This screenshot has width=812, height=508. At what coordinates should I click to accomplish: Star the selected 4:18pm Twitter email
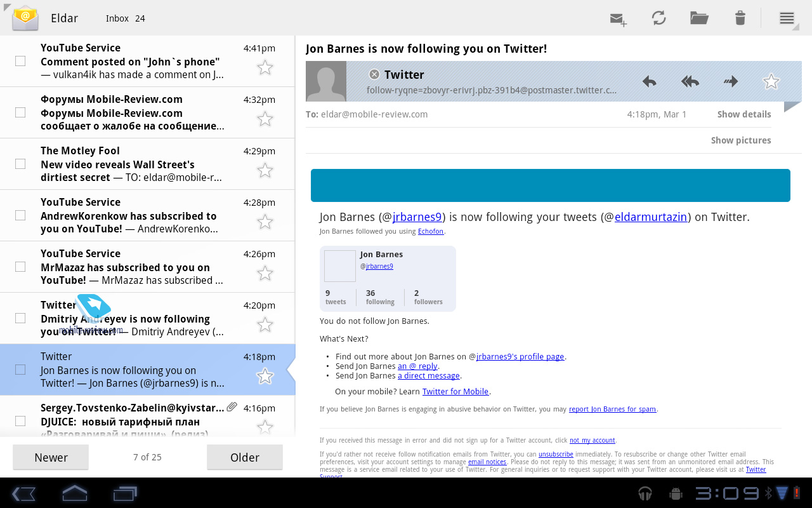point(265,376)
